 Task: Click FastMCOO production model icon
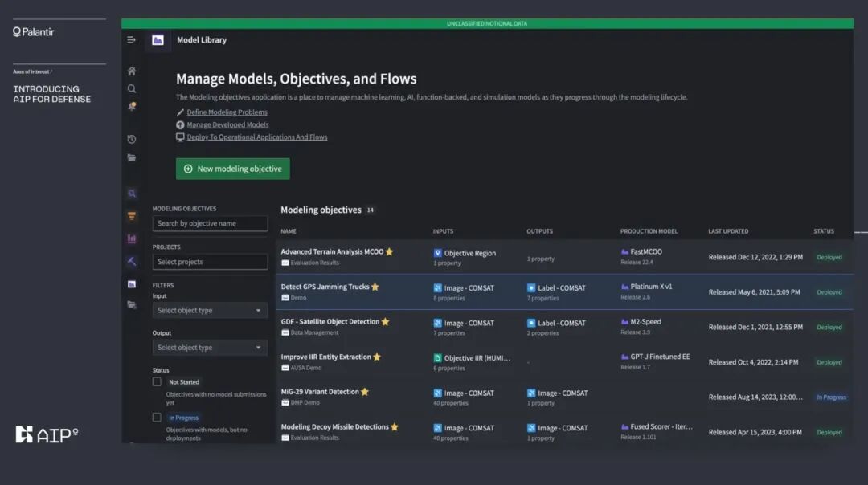coord(624,251)
